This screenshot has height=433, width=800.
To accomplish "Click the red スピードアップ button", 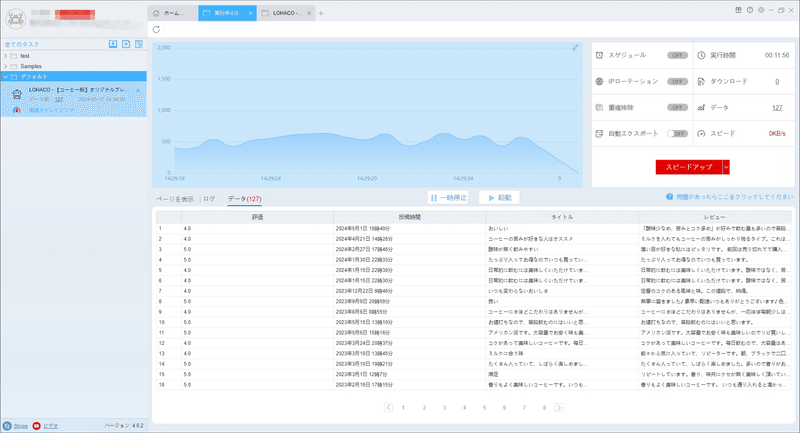I will pos(689,167).
